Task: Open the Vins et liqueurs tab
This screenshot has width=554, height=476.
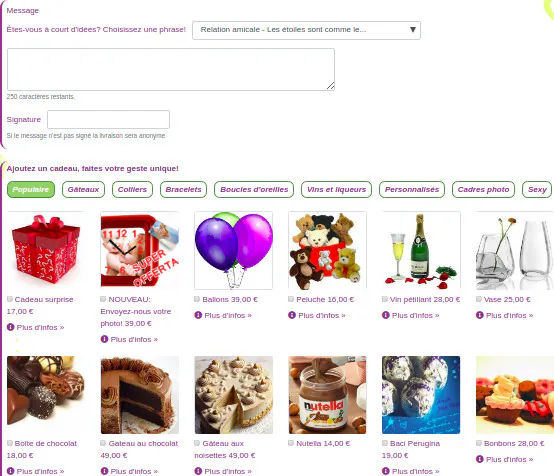Action: point(336,189)
